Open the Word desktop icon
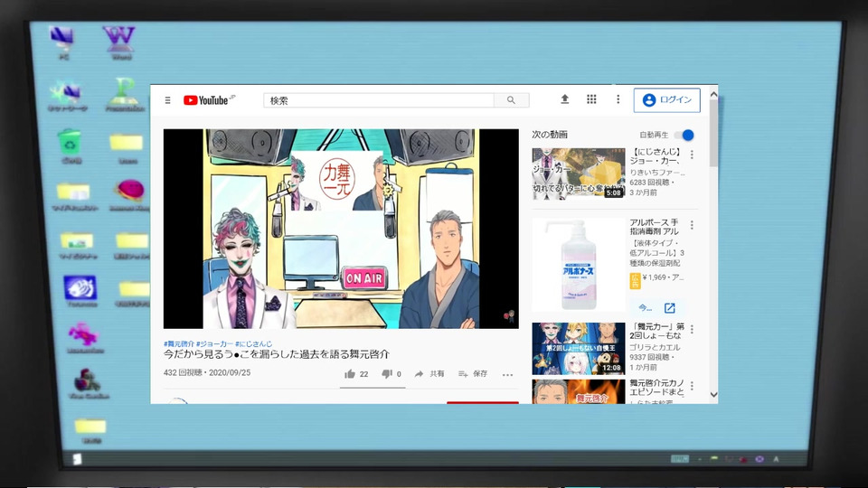The width and height of the screenshot is (868, 488). coord(120,42)
